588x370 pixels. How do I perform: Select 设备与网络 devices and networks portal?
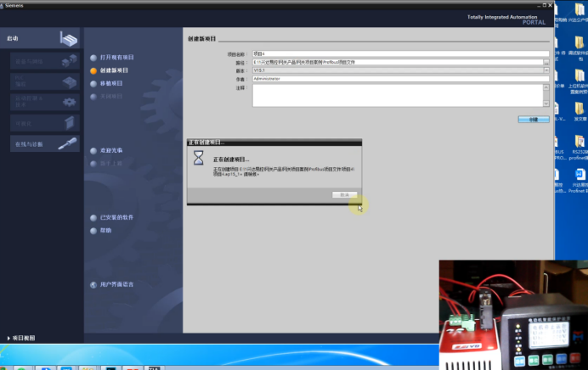pos(45,61)
